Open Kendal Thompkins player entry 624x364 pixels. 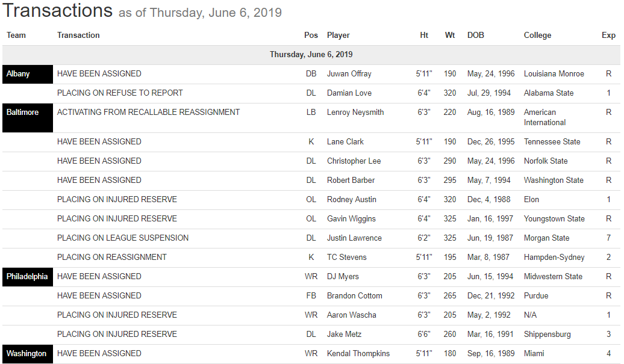(358, 354)
